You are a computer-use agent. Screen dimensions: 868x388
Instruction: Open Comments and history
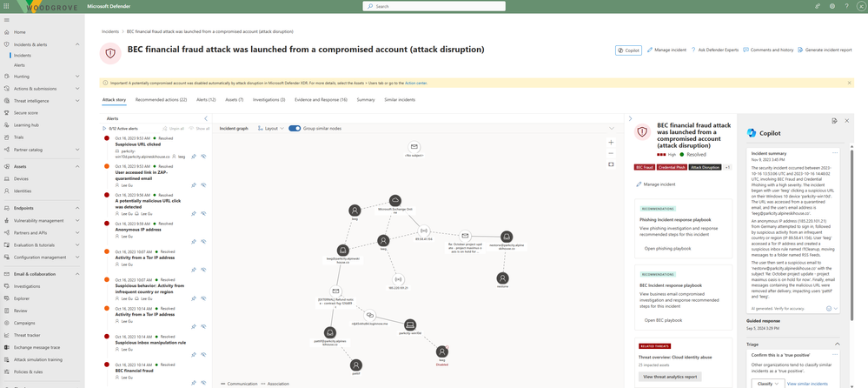point(768,50)
